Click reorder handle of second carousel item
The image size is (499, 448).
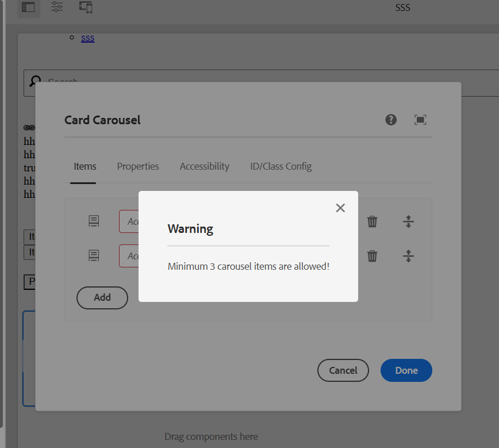click(x=408, y=256)
